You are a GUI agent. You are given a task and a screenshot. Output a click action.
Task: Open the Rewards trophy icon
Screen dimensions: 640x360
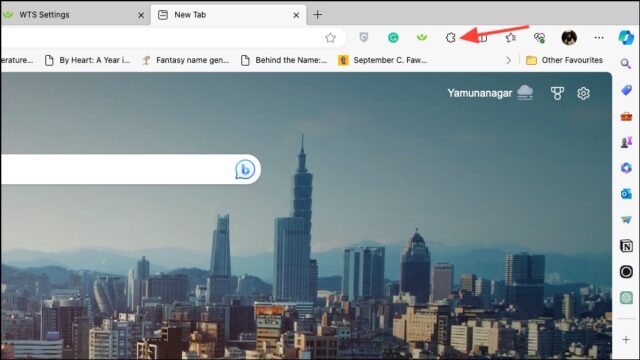coord(557,93)
